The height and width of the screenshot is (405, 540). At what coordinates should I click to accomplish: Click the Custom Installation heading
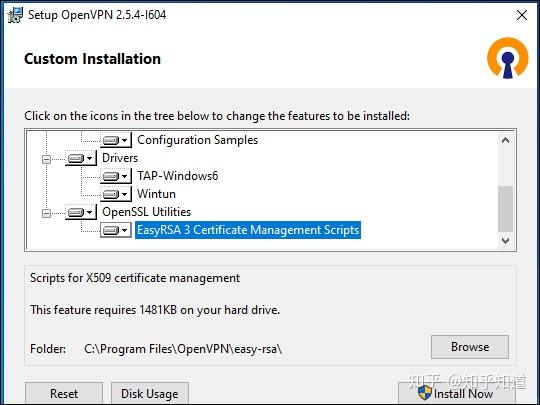tap(92, 59)
